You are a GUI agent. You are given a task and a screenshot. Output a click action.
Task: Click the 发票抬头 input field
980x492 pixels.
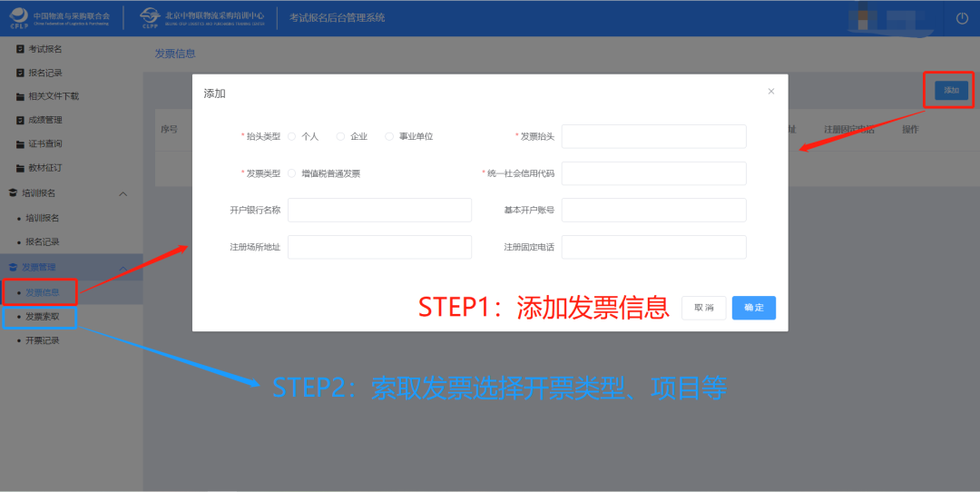653,136
